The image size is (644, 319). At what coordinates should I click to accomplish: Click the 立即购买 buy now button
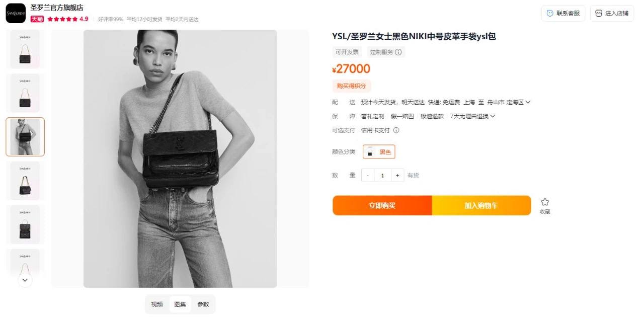(x=382, y=205)
